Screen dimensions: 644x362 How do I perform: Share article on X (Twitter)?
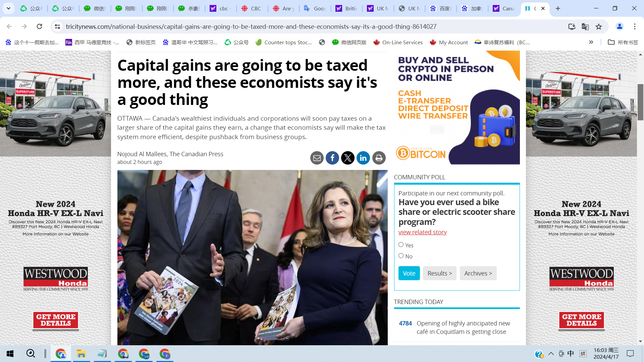click(347, 158)
